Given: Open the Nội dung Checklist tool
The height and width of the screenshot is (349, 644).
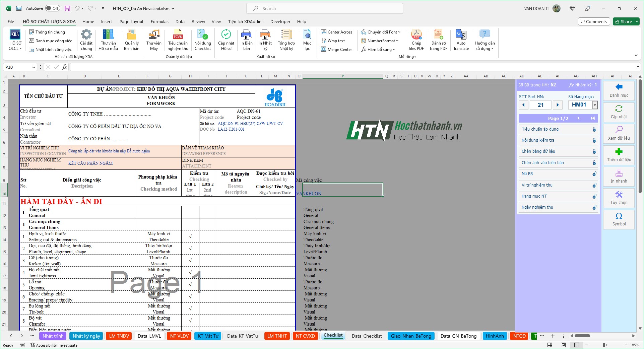Looking at the screenshot, I should 202,40.
